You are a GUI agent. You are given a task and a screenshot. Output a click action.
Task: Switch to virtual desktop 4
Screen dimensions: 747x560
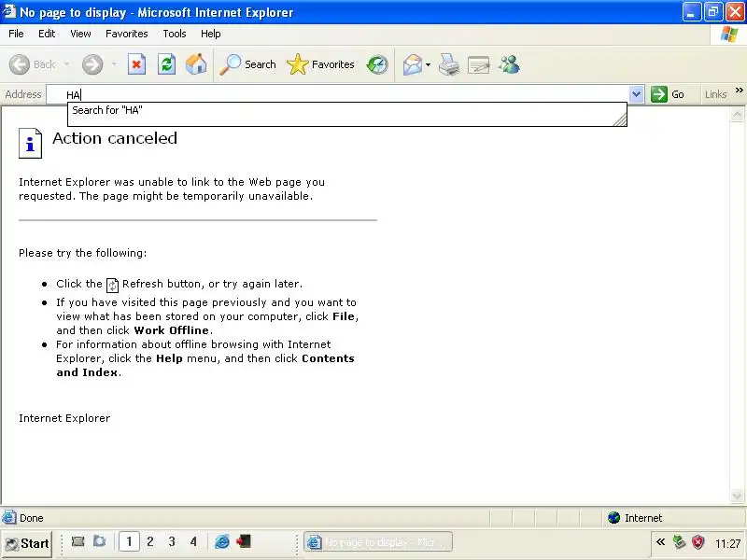coord(193,542)
